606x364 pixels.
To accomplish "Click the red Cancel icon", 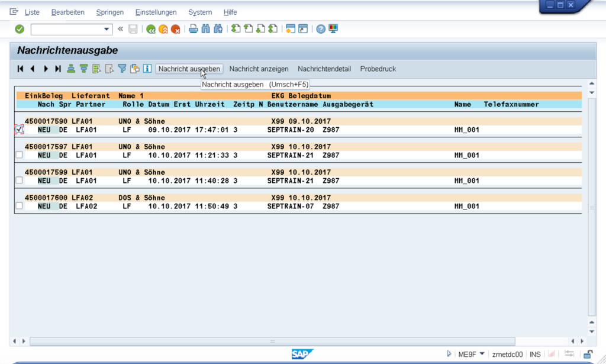I will [175, 29].
